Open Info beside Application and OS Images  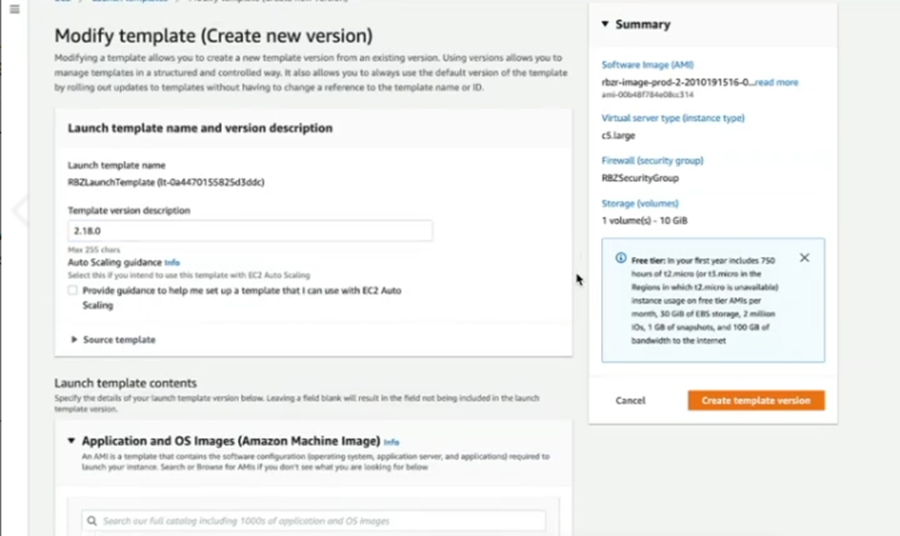pos(391,441)
